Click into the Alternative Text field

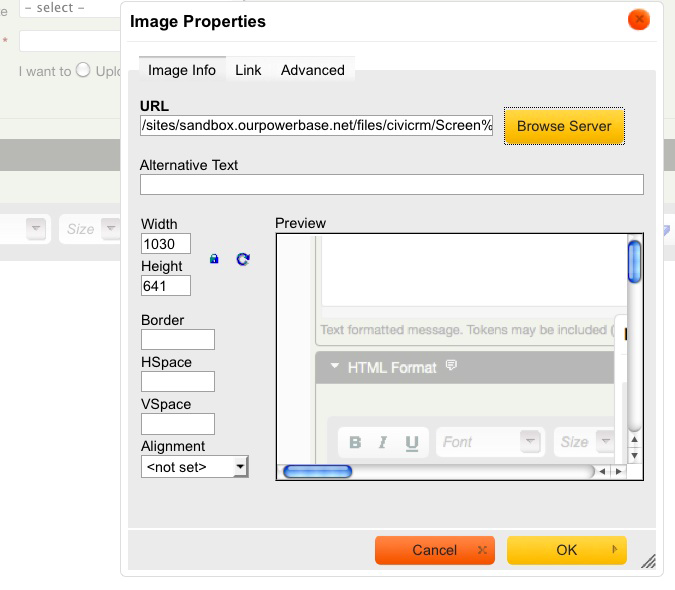pos(391,184)
